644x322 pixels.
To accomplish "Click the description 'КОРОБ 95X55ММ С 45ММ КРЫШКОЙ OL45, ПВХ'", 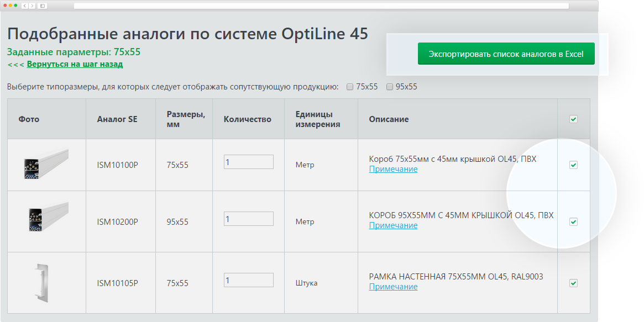I will (x=461, y=215).
